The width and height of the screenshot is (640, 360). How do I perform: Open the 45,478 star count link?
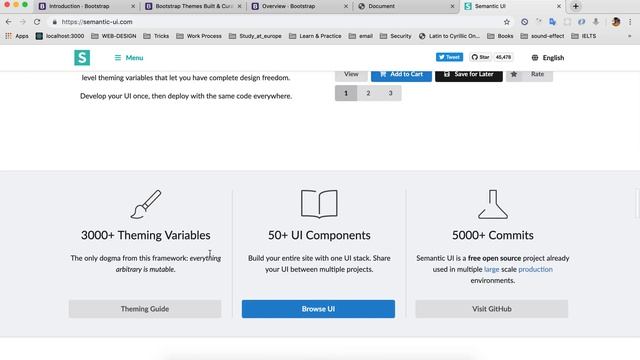pyautogui.click(x=503, y=57)
